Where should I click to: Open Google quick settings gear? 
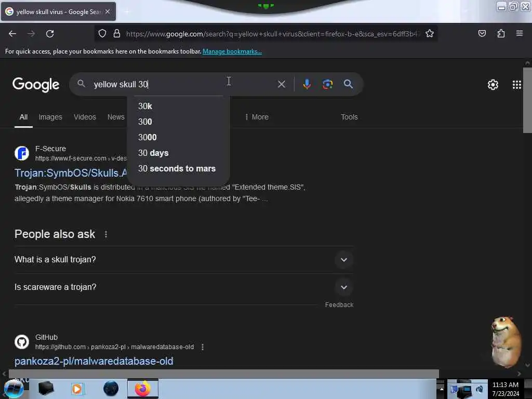(x=493, y=85)
